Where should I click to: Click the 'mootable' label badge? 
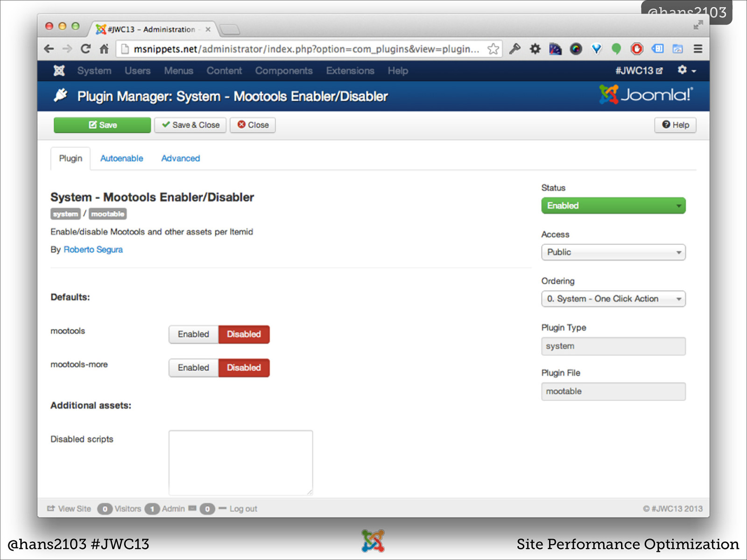point(107,214)
